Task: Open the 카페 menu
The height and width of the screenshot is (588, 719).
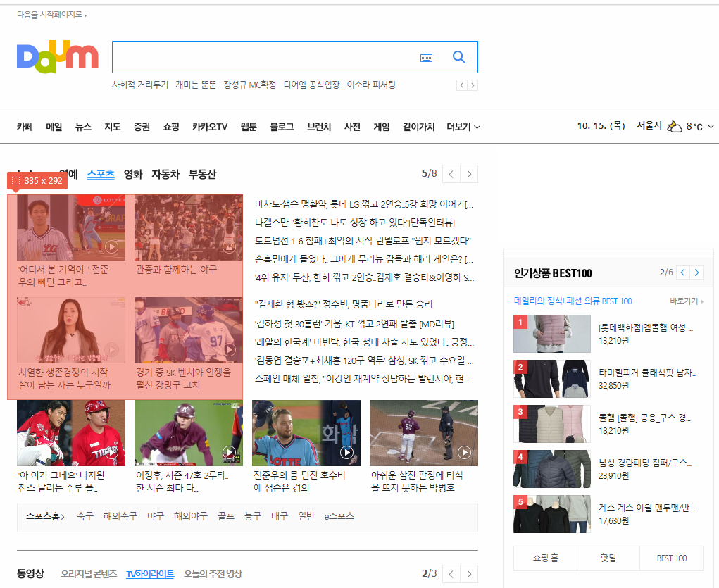Action: [25, 127]
